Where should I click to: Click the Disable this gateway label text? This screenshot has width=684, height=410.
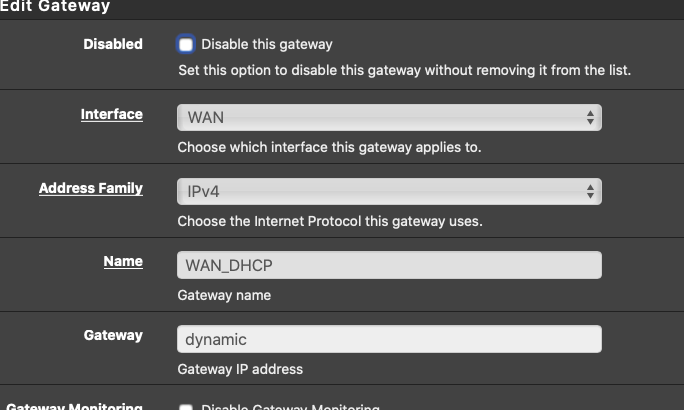tap(267, 44)
